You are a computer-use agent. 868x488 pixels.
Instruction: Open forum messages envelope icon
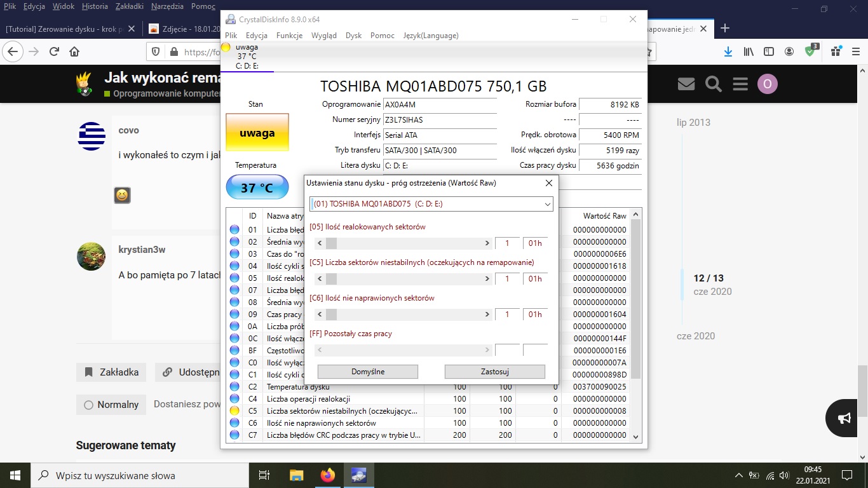(x=686, y=84)
